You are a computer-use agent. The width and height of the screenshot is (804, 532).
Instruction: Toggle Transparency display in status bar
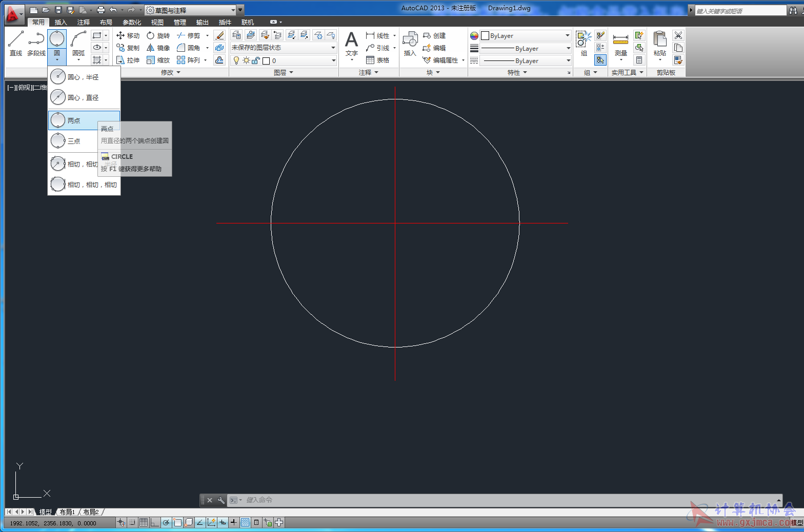coord(245,522)
